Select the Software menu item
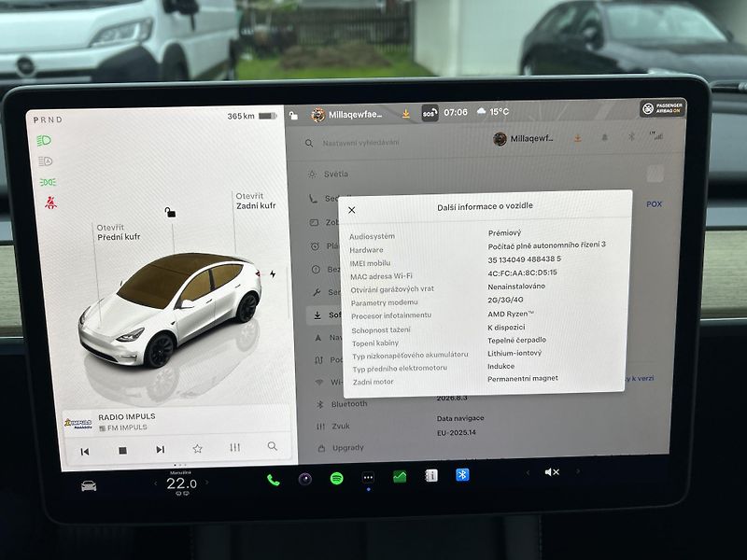 [328, 315]
